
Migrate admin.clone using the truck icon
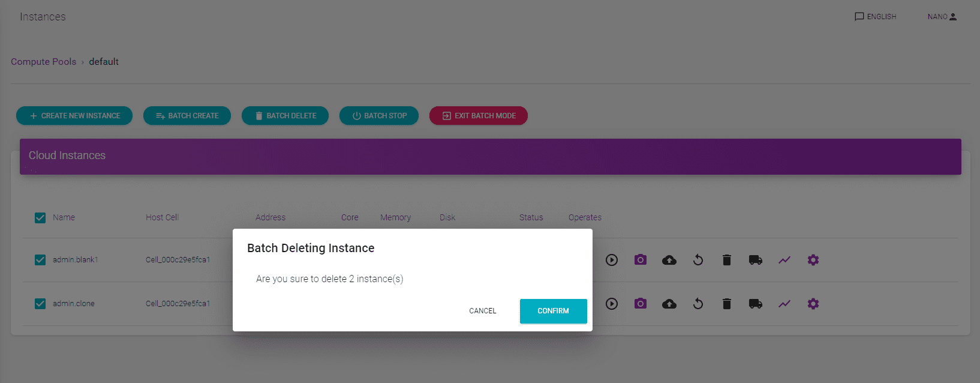point(755,304)
